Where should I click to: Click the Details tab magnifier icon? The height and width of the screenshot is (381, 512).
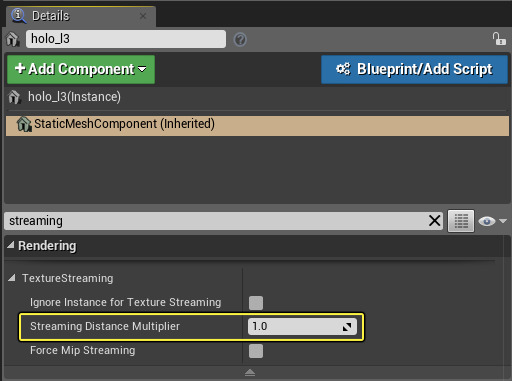tap(18, 16)
